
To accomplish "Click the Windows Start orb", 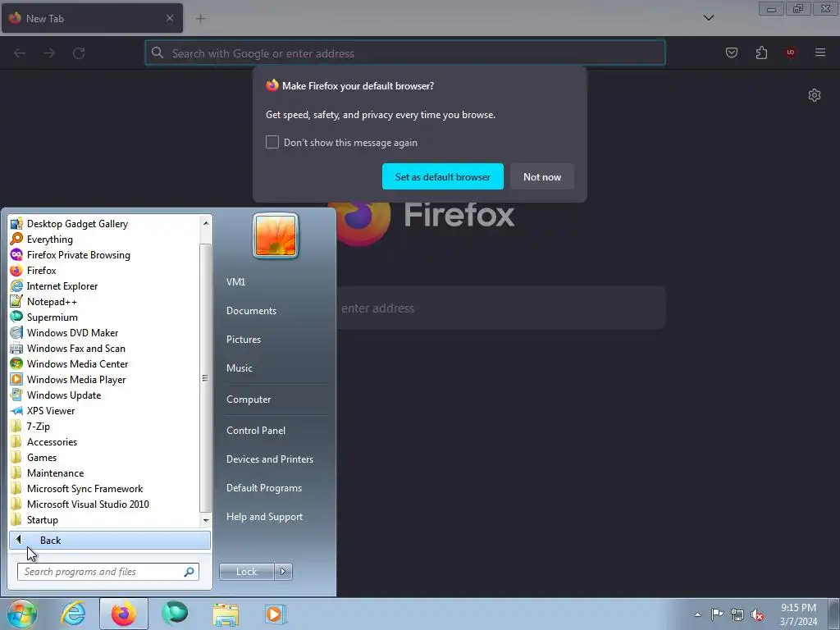I will [x=21, y=614].
